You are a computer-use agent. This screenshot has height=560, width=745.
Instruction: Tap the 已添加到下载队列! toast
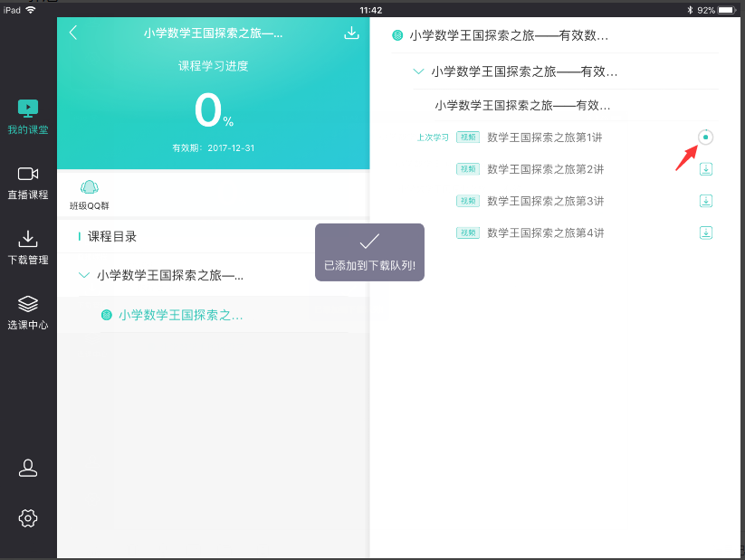[x=369, y=252]
